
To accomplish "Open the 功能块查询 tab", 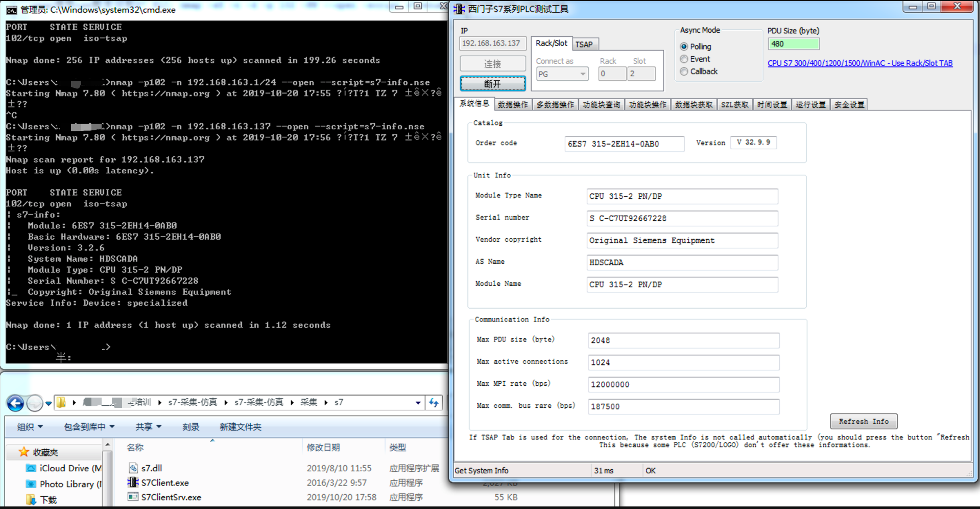I will coord(601,105).
